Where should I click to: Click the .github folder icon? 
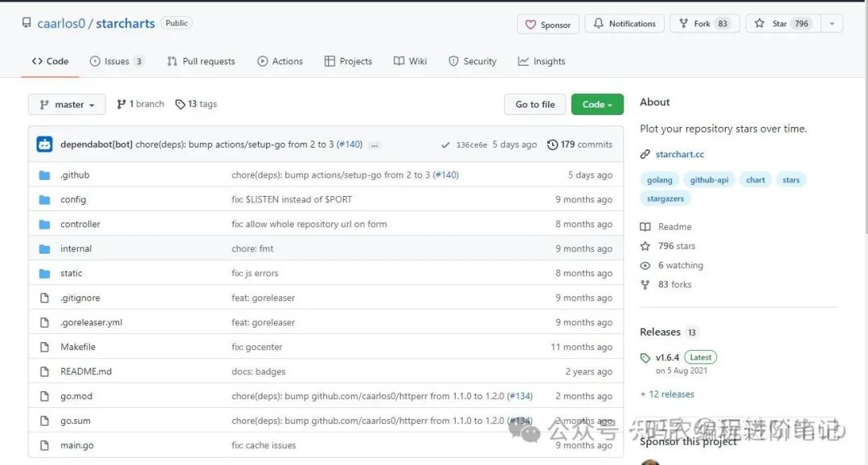[x=45, y=175]
